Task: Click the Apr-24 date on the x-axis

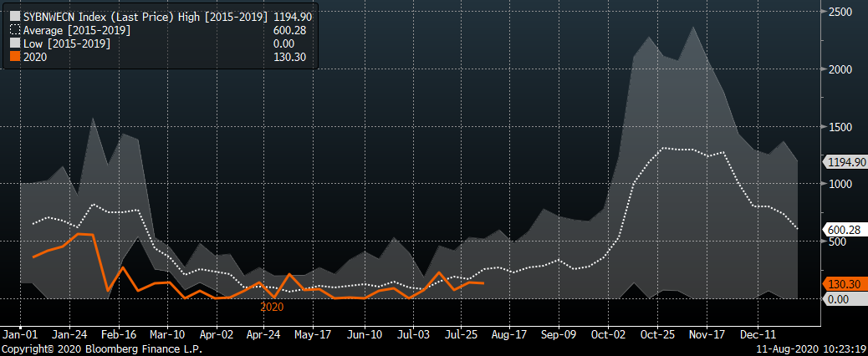Action: (x=263, y=333)
